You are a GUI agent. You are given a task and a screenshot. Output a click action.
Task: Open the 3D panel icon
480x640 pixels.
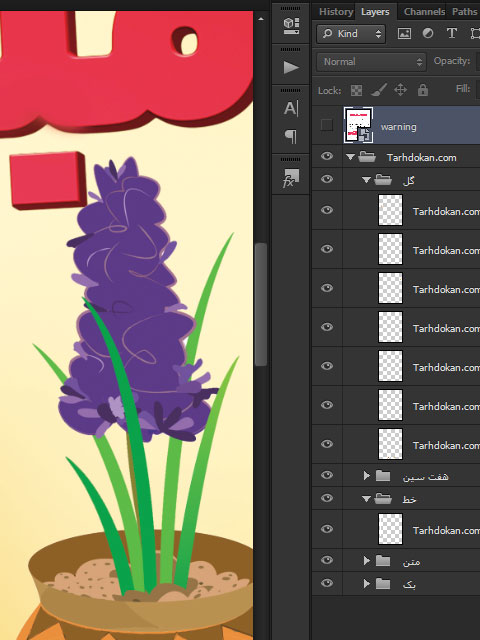(291, 26)
